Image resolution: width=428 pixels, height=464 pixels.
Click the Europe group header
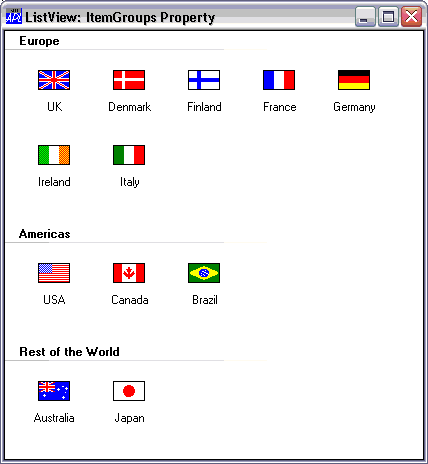[x=39, y=41]
